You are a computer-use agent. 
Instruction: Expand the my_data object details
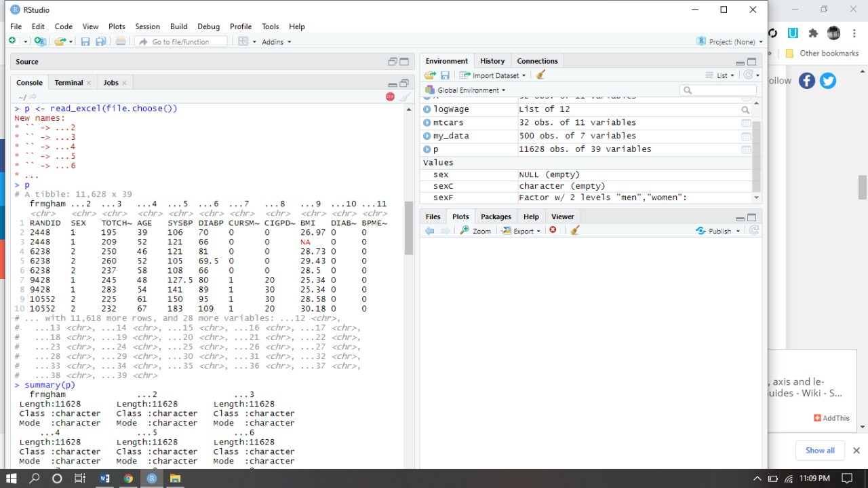coord(427,136)
